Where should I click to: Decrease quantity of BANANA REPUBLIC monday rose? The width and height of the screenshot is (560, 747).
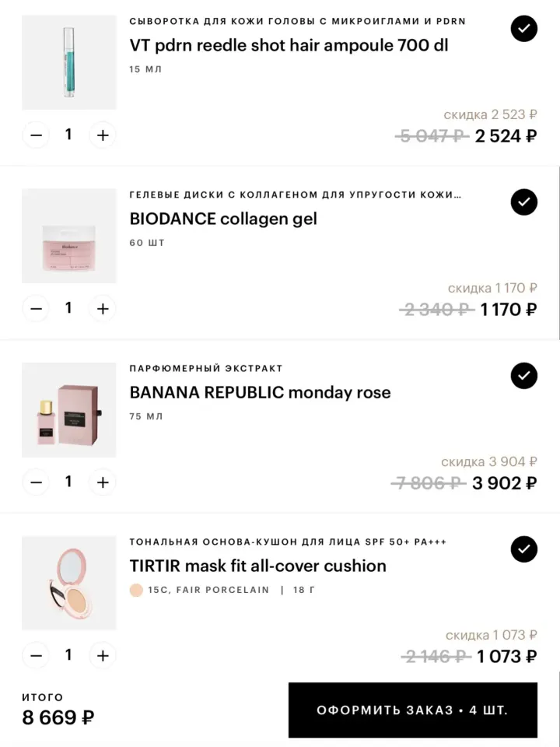[36, 482]
